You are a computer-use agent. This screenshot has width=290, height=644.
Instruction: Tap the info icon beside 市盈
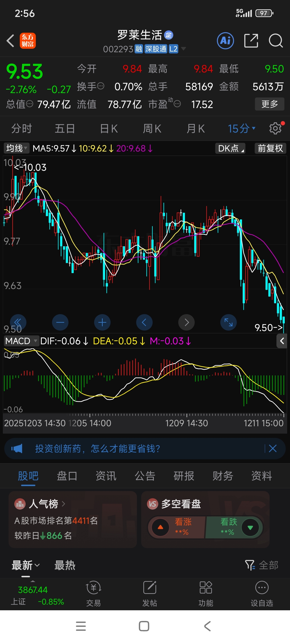tap(177, 104)
